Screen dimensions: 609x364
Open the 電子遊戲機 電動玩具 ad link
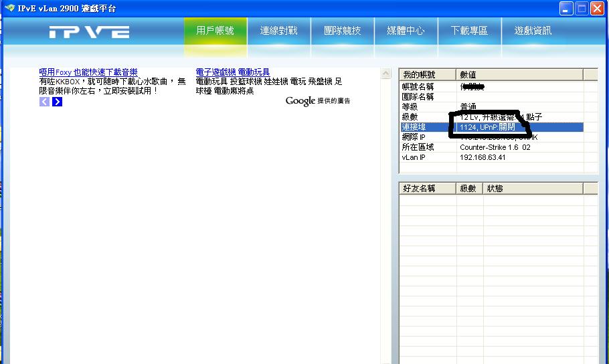coord(233,72)
